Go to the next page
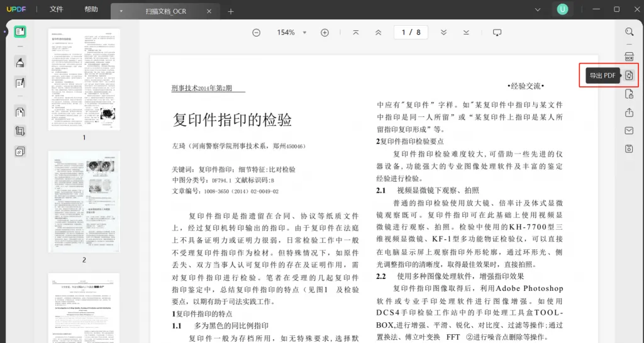The height and width of the screenshot is (343, 644). 443,33
